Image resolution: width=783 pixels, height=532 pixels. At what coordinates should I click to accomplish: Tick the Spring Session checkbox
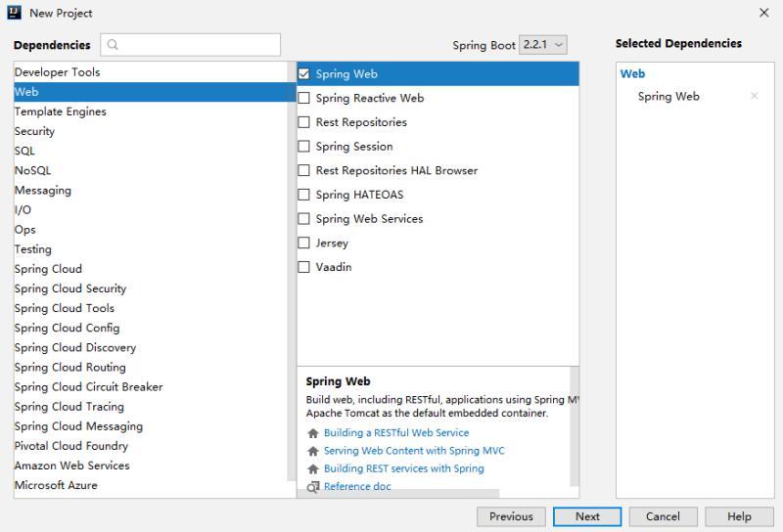pos(303,147)
